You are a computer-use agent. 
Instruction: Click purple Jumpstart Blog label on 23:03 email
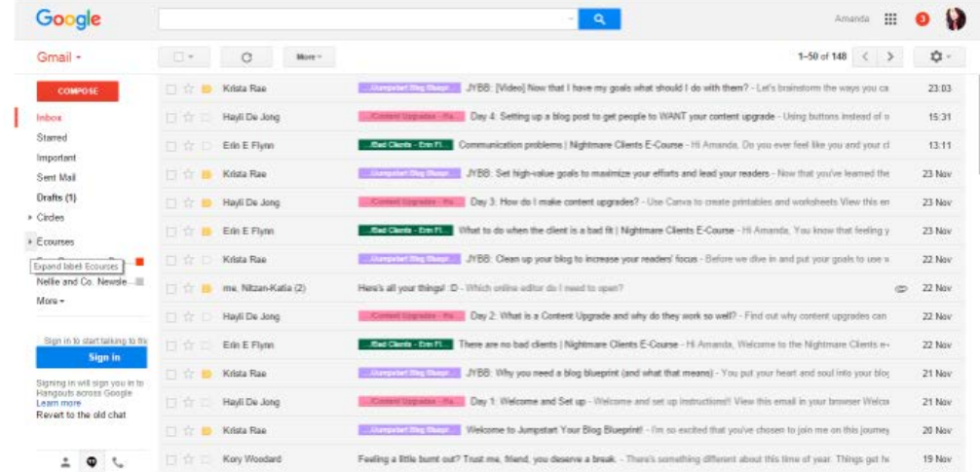[409, 89]
